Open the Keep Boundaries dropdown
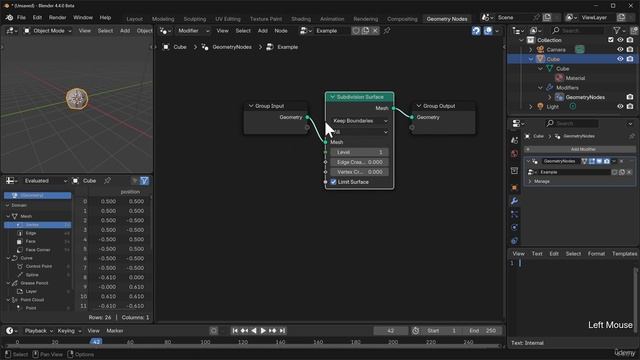The width and height of the screenshot is (640, 360). (360, 121)
